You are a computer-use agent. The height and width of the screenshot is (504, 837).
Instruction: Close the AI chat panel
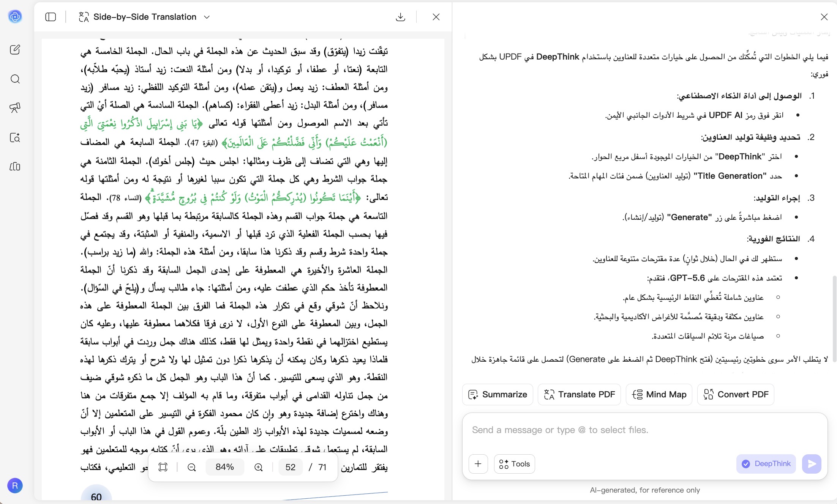824,17
